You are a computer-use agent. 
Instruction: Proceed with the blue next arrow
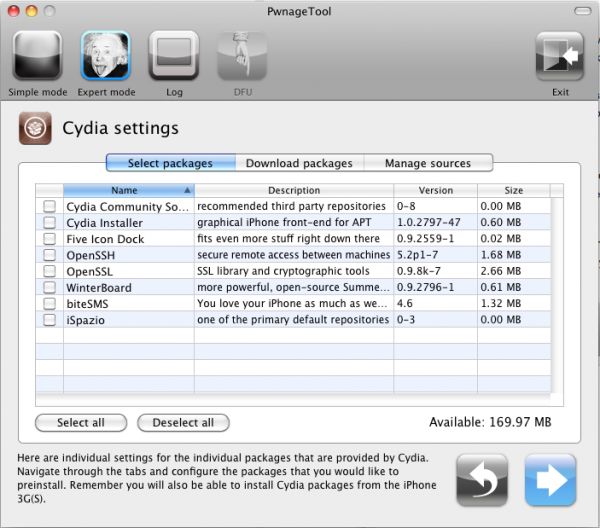point(550,480)
